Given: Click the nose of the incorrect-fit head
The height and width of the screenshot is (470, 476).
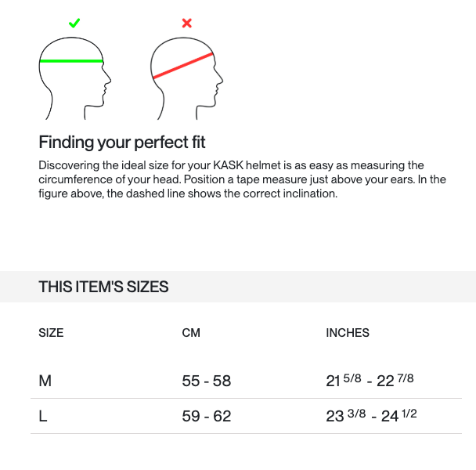Looking at the screenshot, I should click(221, 78).
